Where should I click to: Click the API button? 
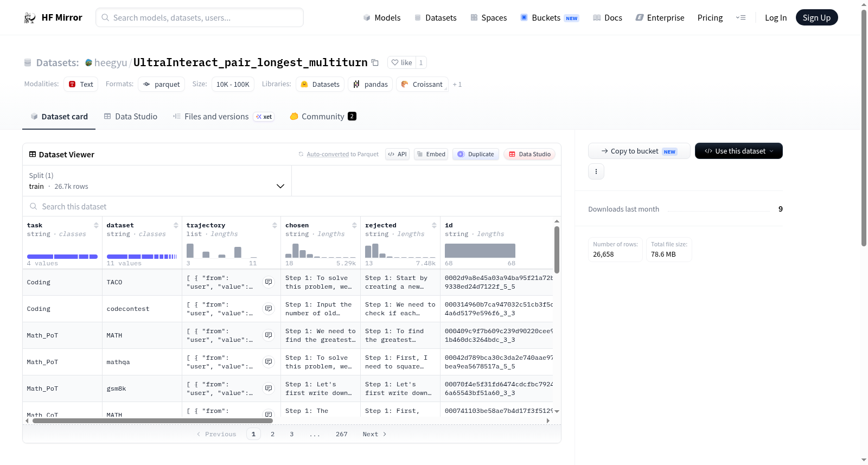pos(397,154)
